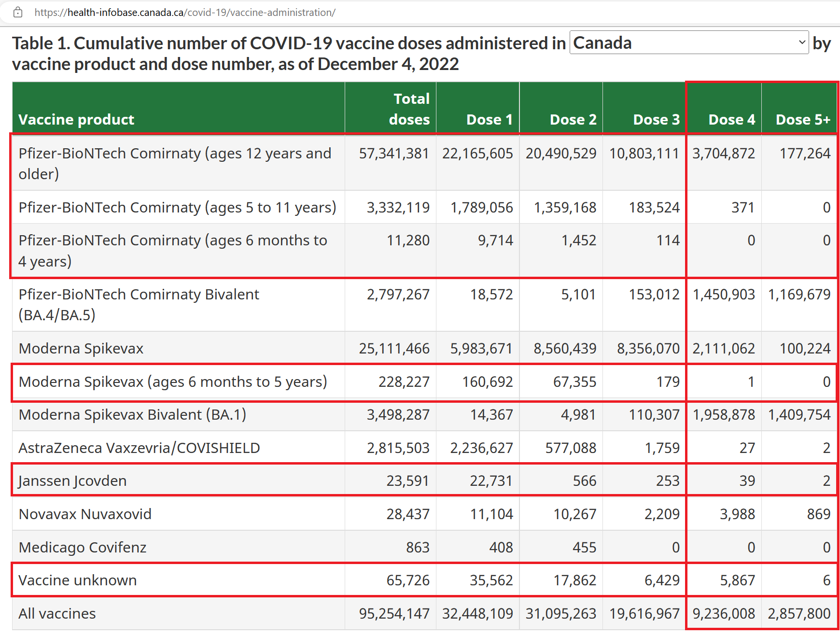The height and width of the screenshot is (636, 840).
Task: Click the Medicago Covifenz row label
Action: [83, 548]
